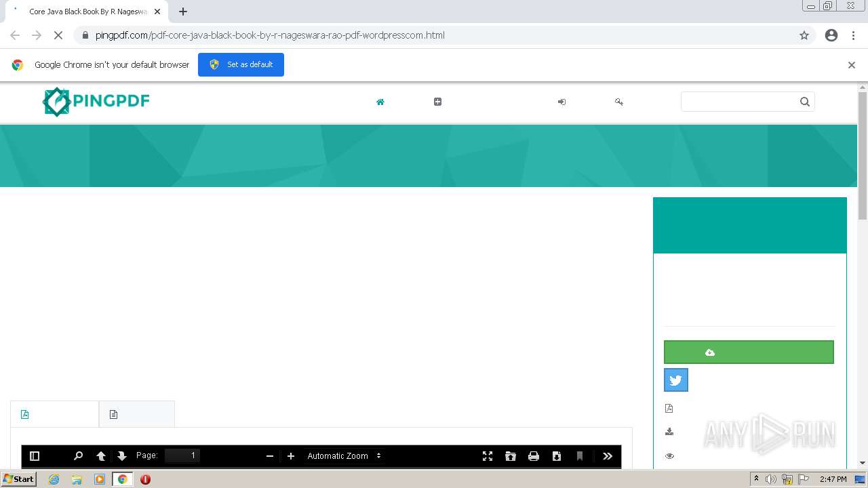Open the Chrome profile menu
This screenshot has height=488, width=868.
tap(831, 35)
